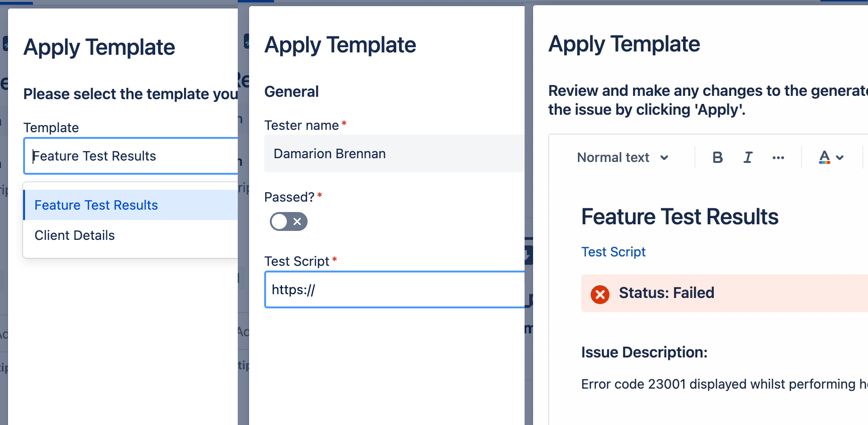Viewport: 868px width, 425px height.
Task: Click the Feature Test Results heading
Action: pos(680,217)
